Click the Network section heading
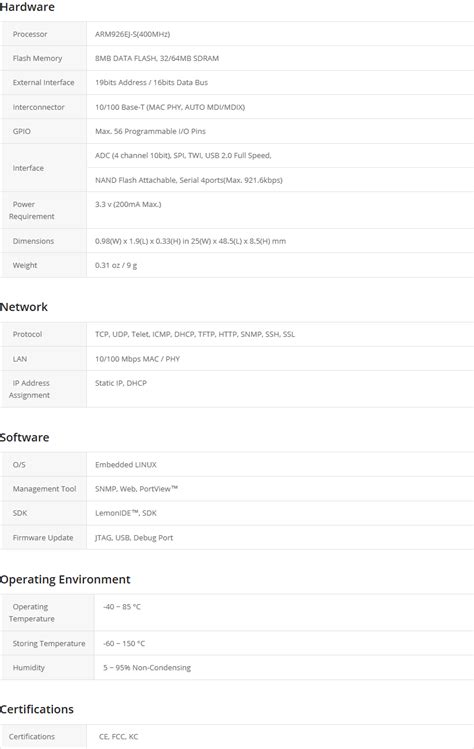Viewport: 474px width, 749px height. tap(24, 307)
